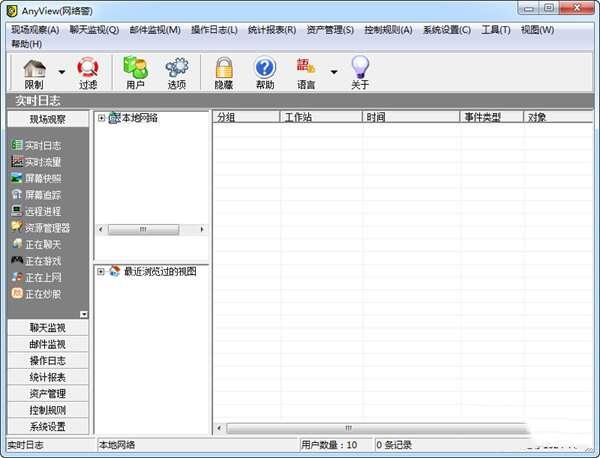Image resolution: width=600 pixels, height=458 pixels.
Task: Switch to the 资产管理 panel button
Action: point(47,393)
